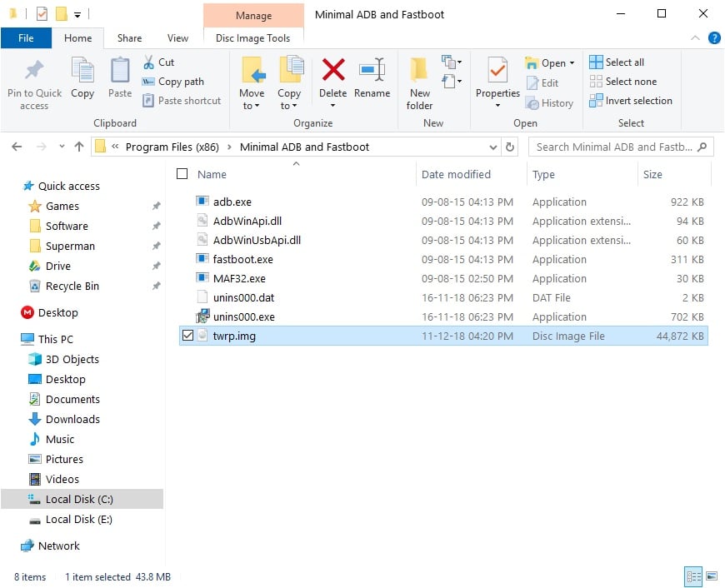Sort by the Size column header
The width and height of the screenshot is (725, 588).
point(652,174)
